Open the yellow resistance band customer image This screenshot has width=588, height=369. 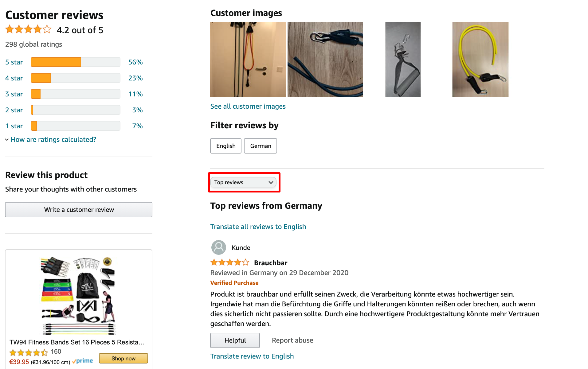point(480,60)
